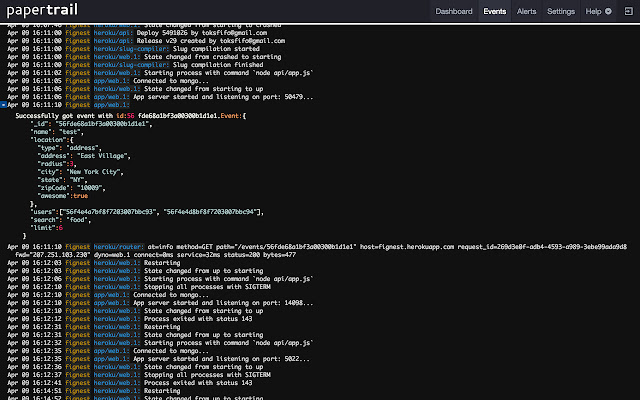Click the 16:14:51 Restarting log message
The image size is (640, 400).
point(163,391)
